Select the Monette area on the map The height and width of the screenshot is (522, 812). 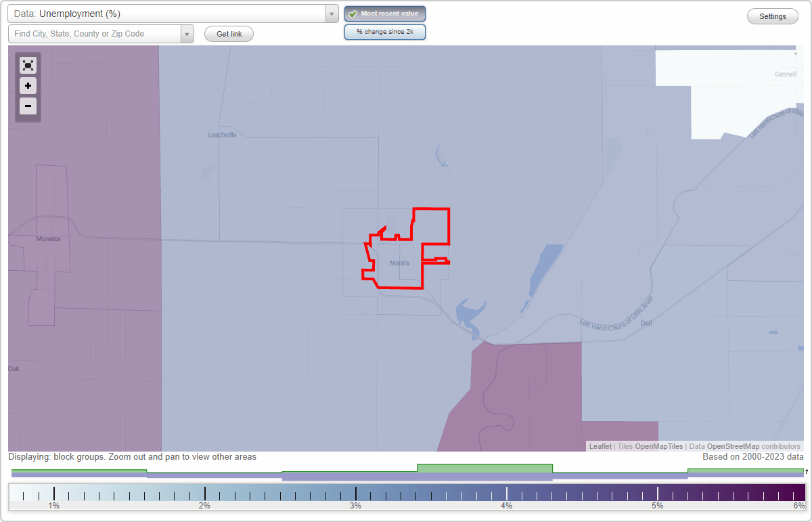(x=47, y=238)
